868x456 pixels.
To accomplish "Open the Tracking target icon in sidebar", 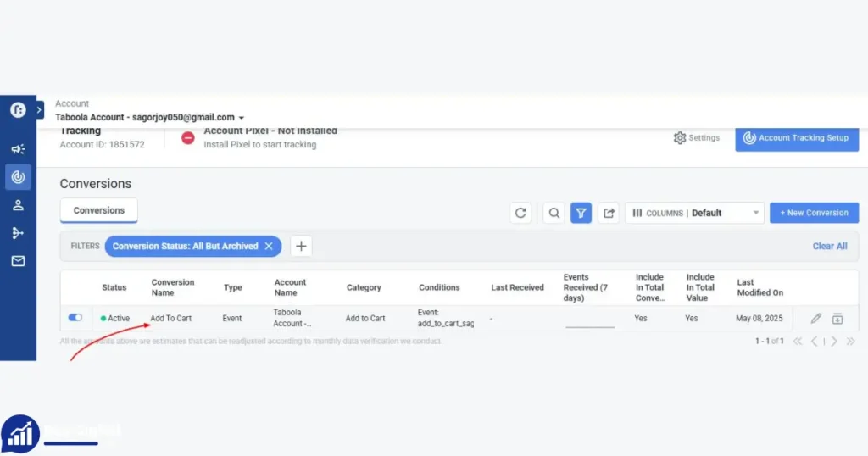I will 18,177.
